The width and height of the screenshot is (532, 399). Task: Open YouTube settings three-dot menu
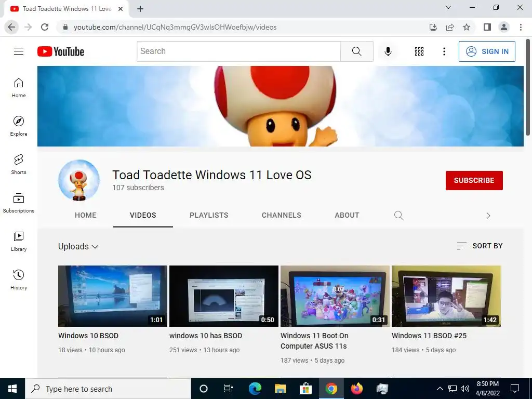(x=444, y=51)
